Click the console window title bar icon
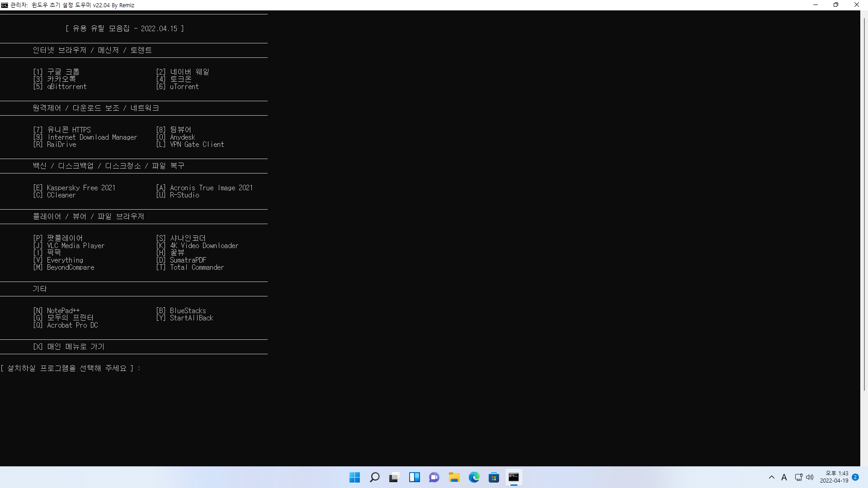 (5, 5)
